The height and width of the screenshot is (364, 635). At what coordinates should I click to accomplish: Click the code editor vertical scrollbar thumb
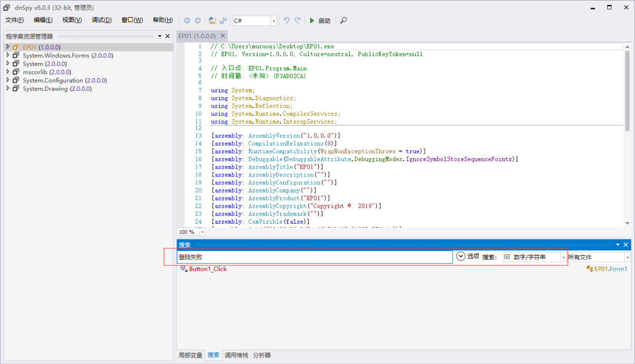[627, 90]
